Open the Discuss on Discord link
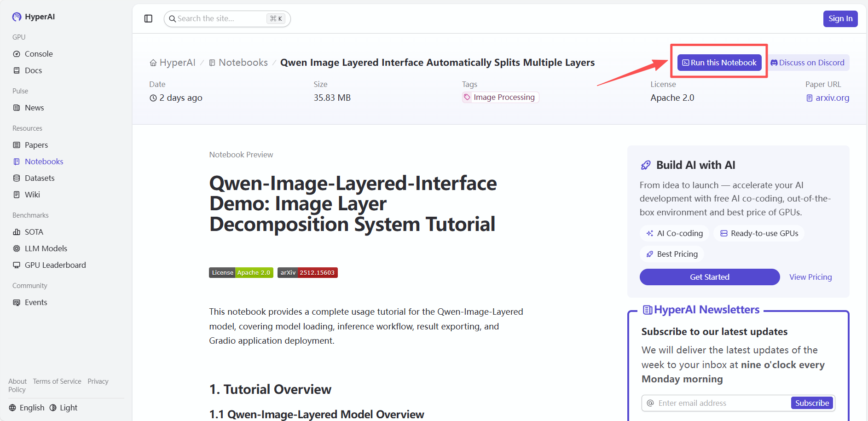This screenshot has height=421, width=868. click(808, 63)
